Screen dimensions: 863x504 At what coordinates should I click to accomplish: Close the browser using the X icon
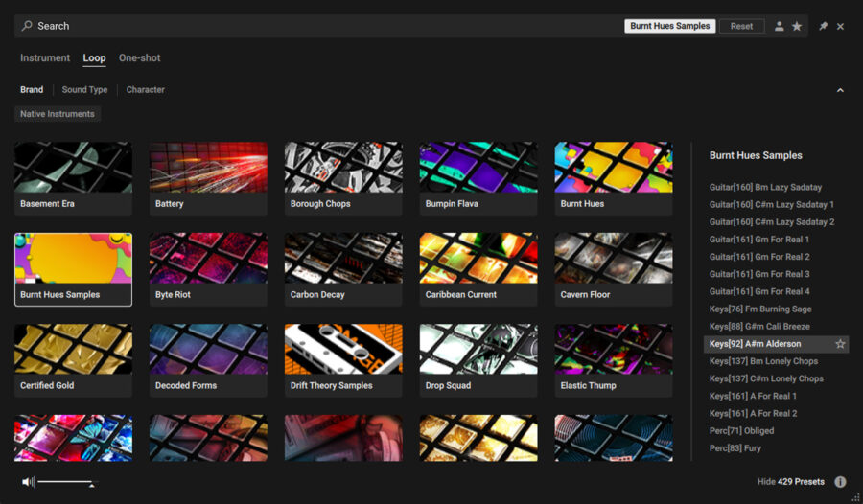coord(840,27)
